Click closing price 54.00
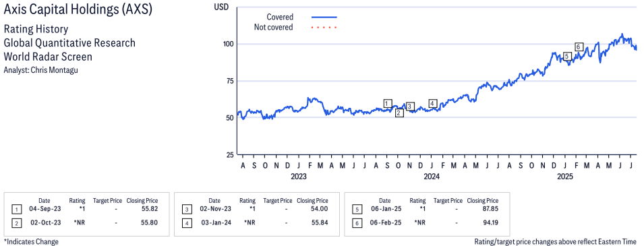 320,209
